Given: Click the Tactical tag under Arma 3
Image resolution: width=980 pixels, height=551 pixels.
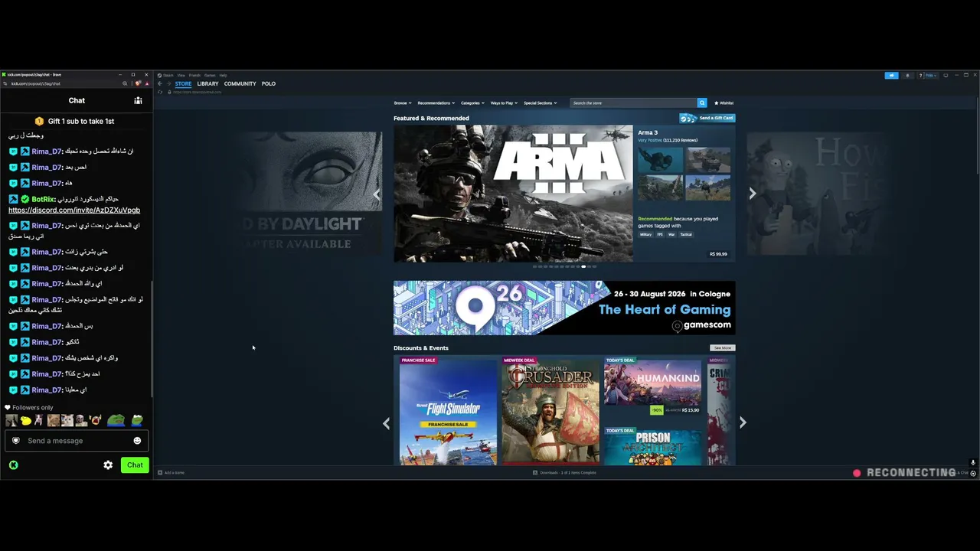Looking at the screenshot, I should click(686, 234).
